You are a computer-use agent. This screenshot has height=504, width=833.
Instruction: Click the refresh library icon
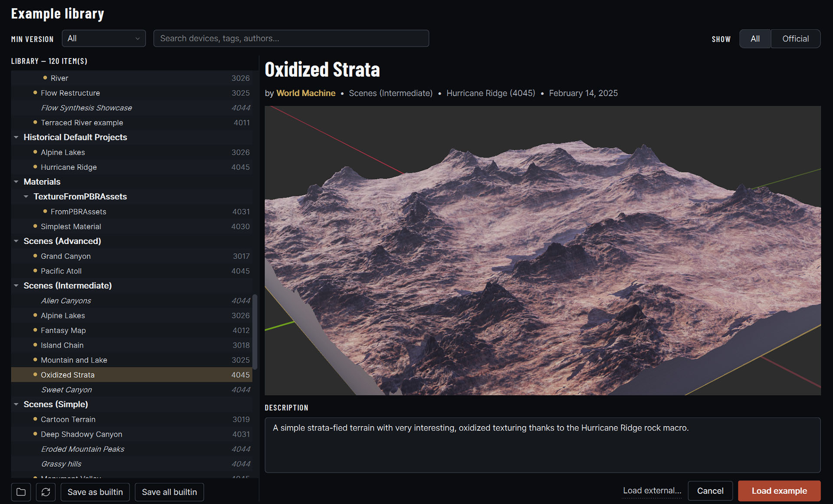coord(46,492)
